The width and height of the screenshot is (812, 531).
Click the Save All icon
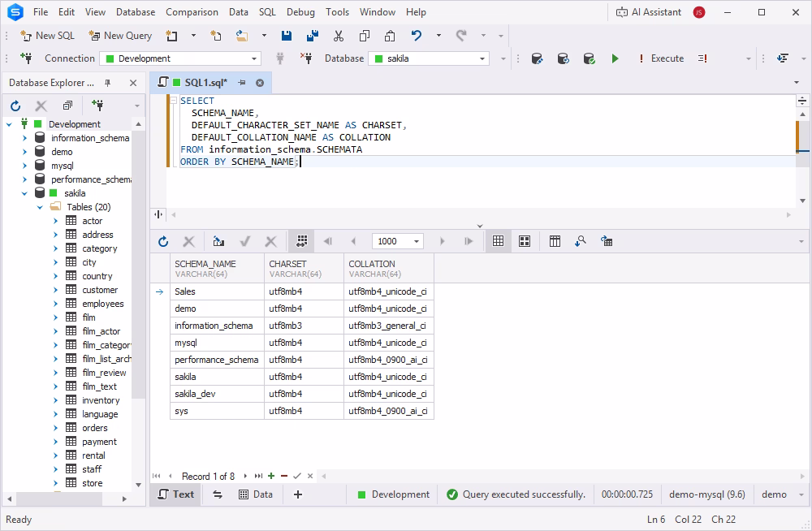point(313,36)
